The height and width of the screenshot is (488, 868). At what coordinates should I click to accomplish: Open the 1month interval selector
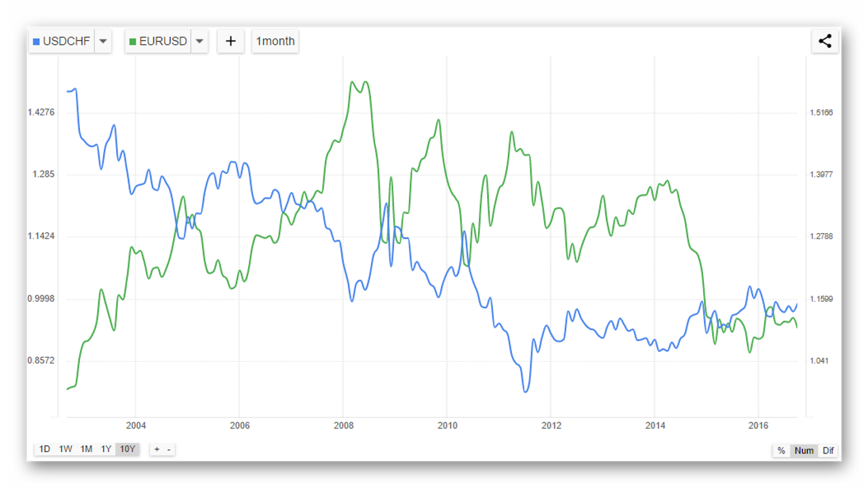(275, 41)
